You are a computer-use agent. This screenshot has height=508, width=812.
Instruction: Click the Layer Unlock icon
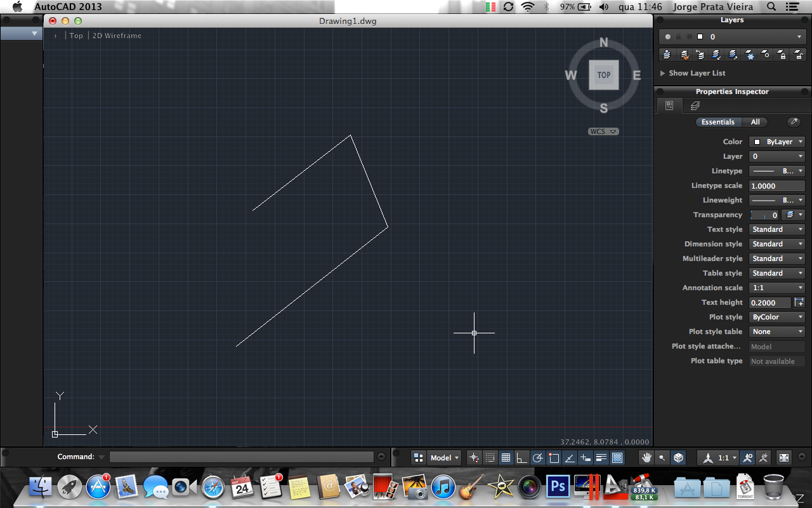pos(798,55)
